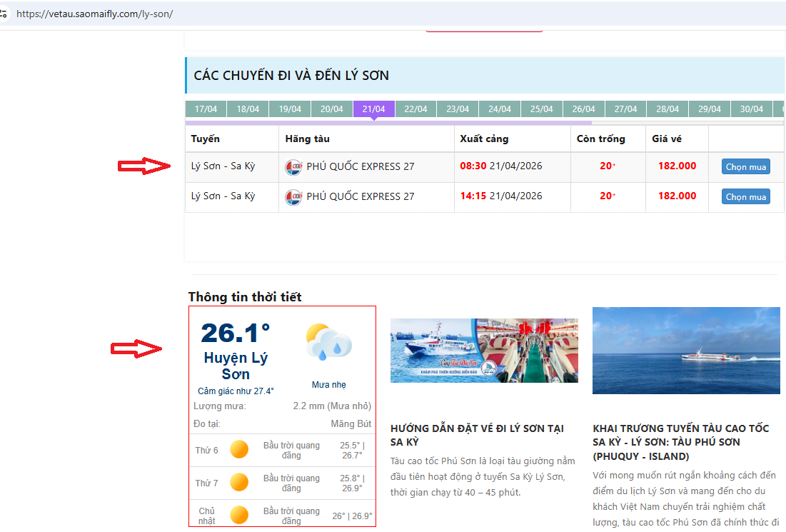Click the 2.2 mm (Mưa nhỏ) rainfall value
This screenshot has height=532, width=786.
point(332,406)
